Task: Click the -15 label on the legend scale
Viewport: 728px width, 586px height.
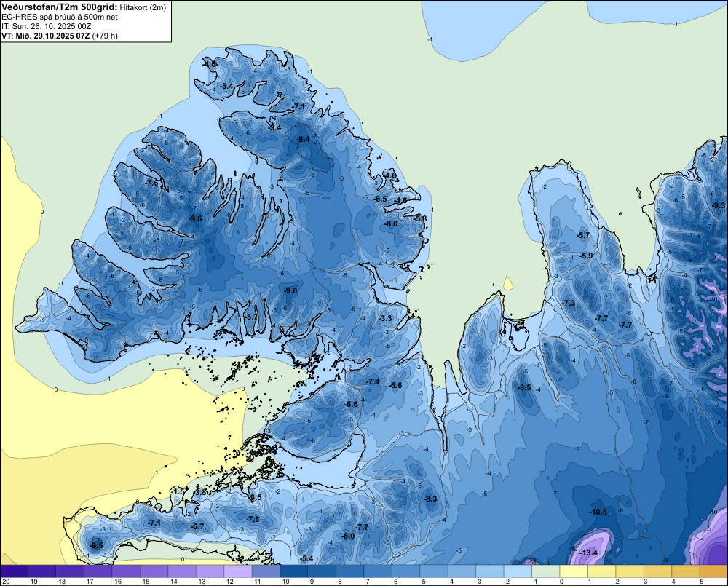Action: click(x=144, y=582)
